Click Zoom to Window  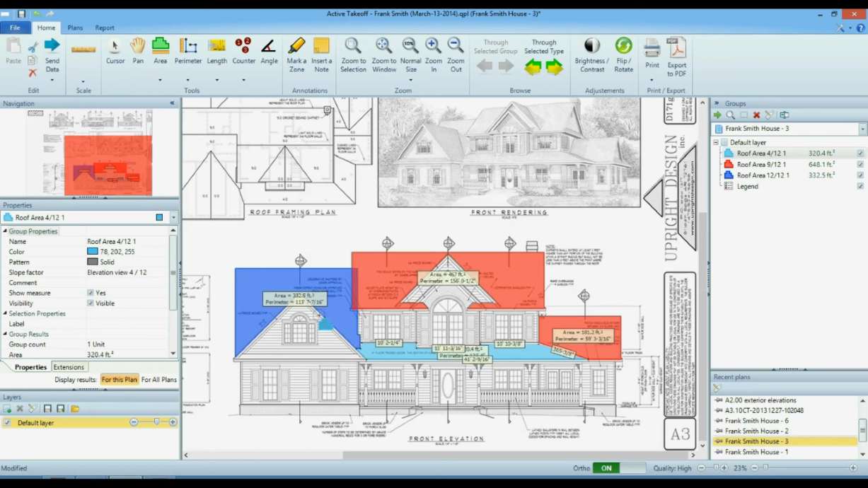384,54
